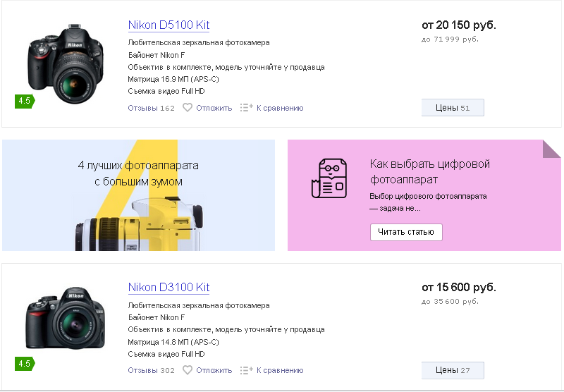564x392 pixels.
Task: Click compare list icon for Nikon D5100
Action: 246,107
